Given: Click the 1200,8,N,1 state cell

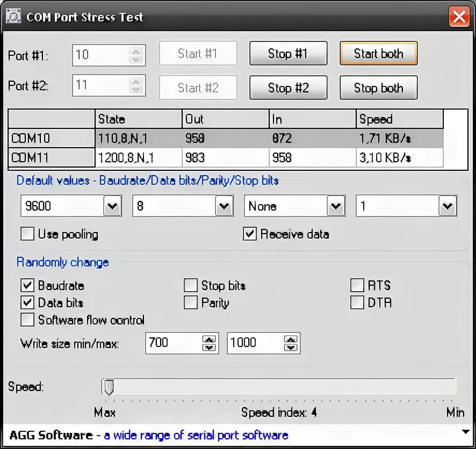Looking at the screenshot, I should [139, 158].
